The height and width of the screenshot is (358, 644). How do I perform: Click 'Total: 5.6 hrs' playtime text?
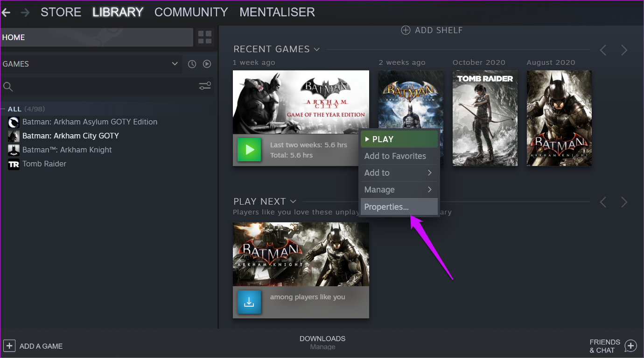pyautogui.click(x=291, y=155)
